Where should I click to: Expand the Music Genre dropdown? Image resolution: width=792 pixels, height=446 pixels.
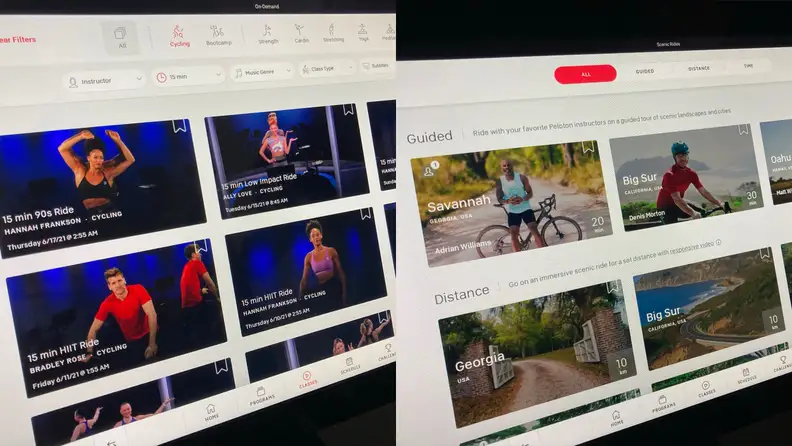262,72
